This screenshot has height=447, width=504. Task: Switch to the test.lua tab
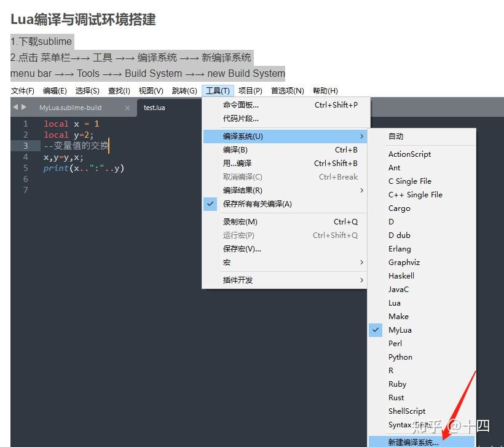[154, 107]
